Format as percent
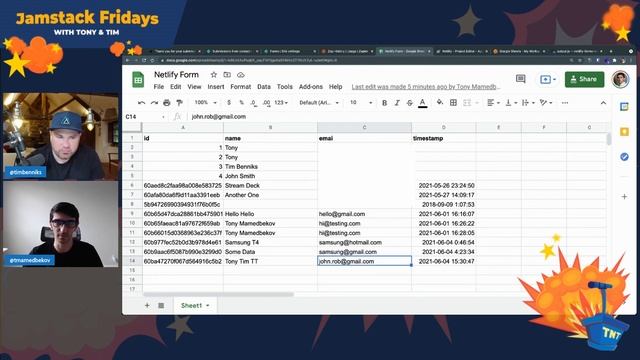This screenshot has width=640, height=360. 241,103
